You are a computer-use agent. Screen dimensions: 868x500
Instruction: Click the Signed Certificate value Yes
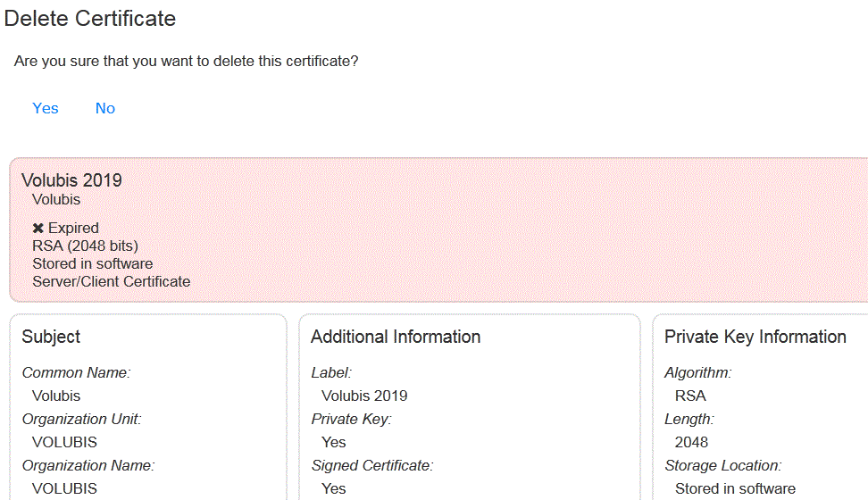coord(333,489)
